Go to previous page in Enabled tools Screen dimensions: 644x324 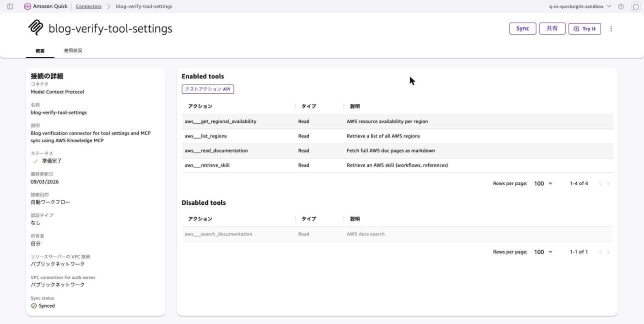600,183
